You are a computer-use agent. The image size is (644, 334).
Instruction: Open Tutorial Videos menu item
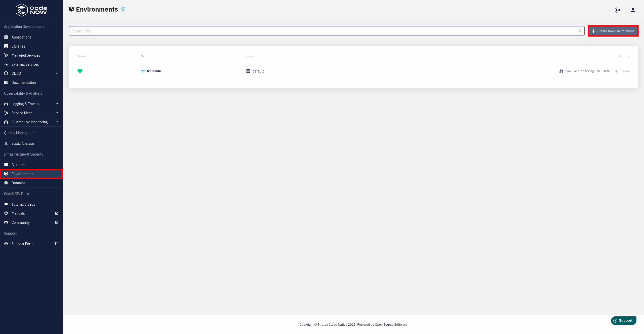pos(31,204)
